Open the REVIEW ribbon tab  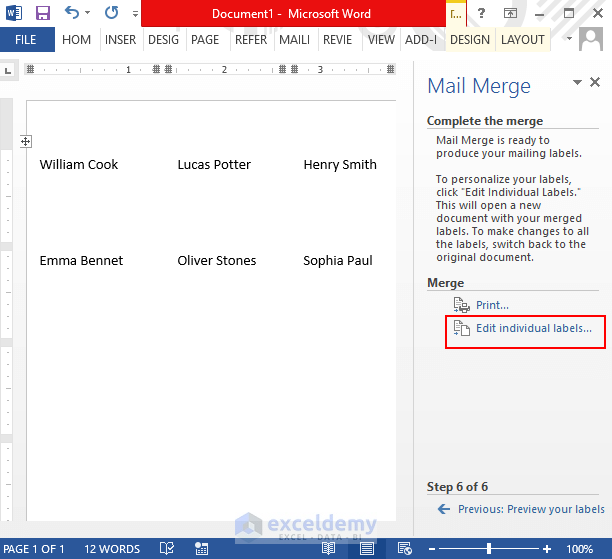click(337, 39)
